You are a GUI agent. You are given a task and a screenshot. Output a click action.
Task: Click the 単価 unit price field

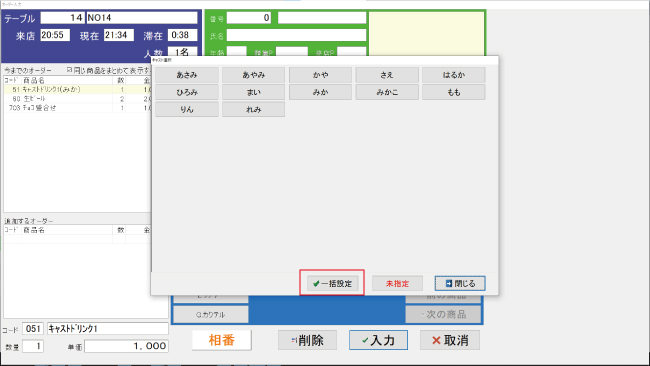126,346
